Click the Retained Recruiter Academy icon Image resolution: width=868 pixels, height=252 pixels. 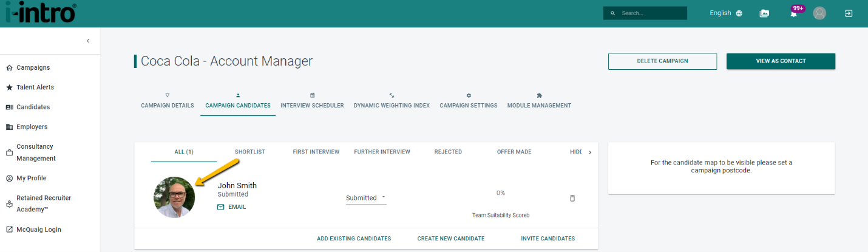tap(9, 204)
